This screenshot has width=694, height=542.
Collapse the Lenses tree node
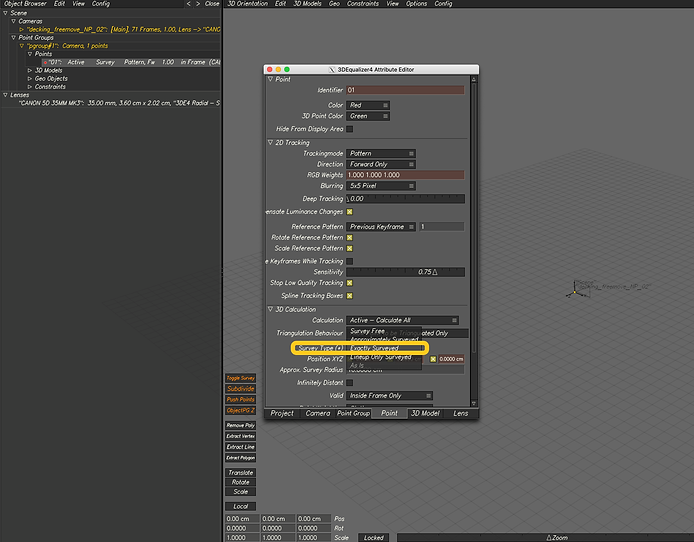tap(6, 95)
